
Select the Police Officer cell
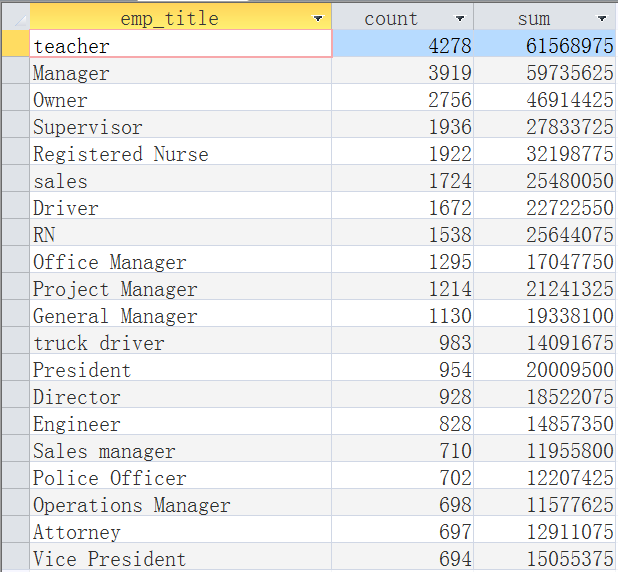click(x=181, y=475)
